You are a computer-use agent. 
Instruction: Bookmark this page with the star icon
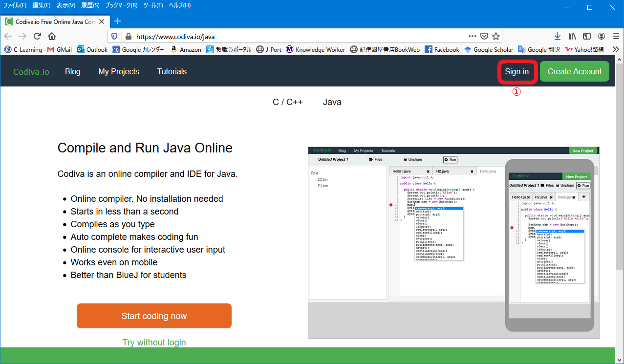pyautogui.click(x=496, y=36)
